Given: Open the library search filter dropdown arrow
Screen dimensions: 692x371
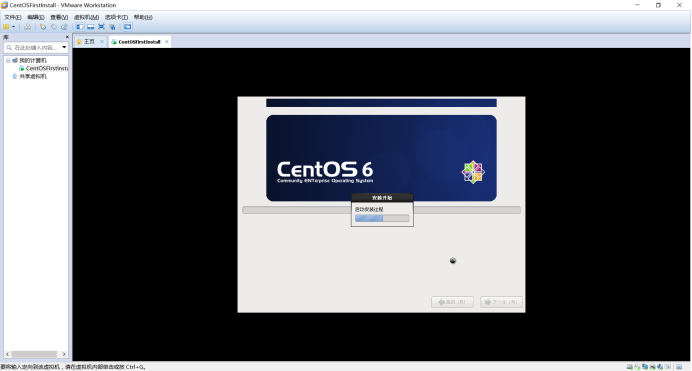Looking at the screenshot, I should coord(64,47).
